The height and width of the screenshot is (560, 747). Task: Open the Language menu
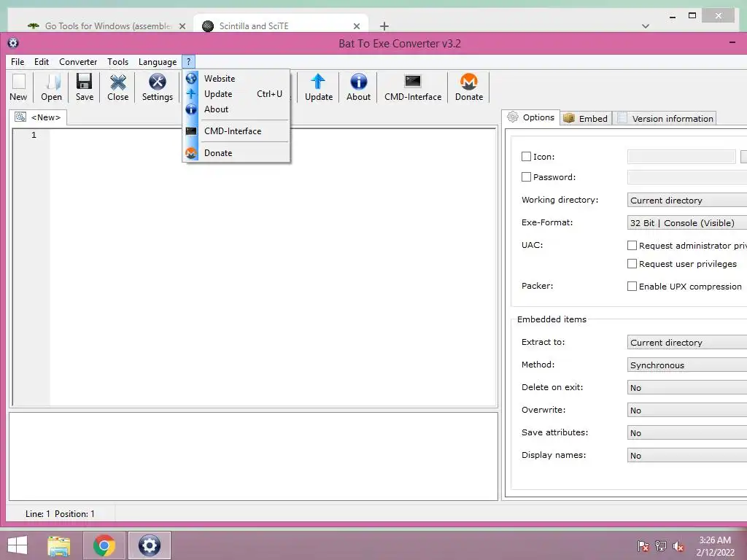tap(158, 62)
